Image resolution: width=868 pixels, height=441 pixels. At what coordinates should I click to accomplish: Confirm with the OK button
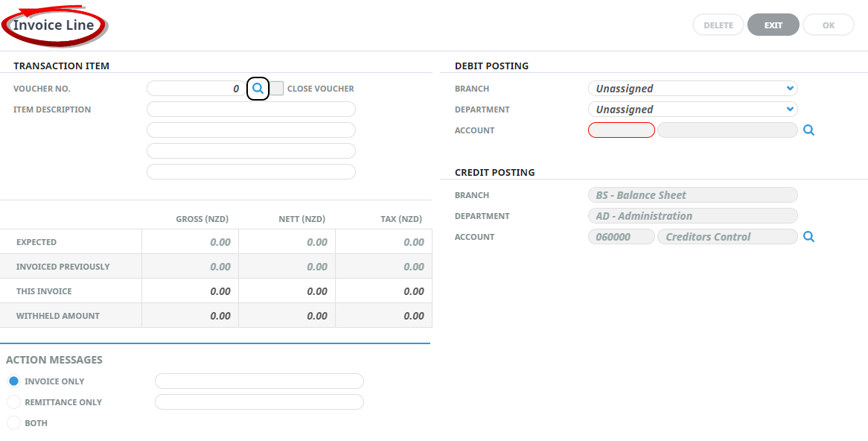[x=829, y=25]
